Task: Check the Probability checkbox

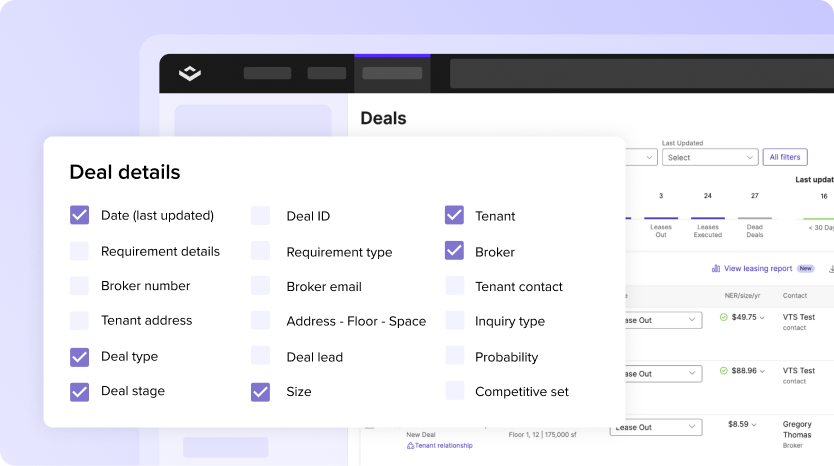Action: (x=455, y=356)
